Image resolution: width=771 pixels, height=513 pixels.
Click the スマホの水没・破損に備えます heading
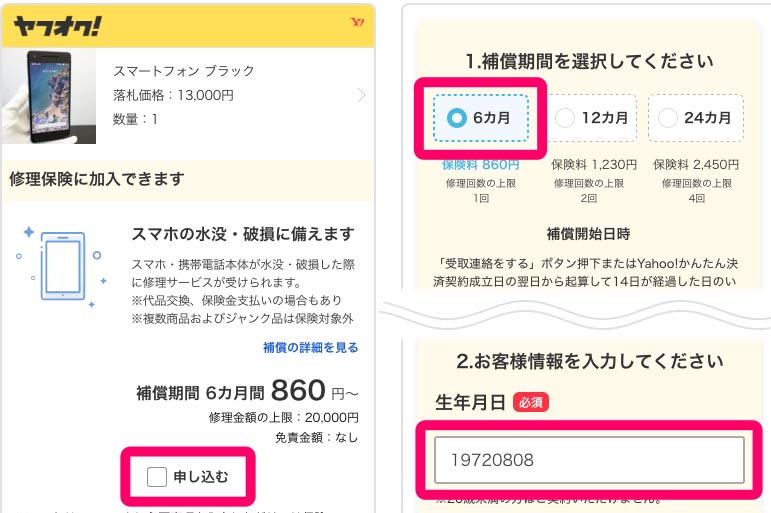(243, 234)
